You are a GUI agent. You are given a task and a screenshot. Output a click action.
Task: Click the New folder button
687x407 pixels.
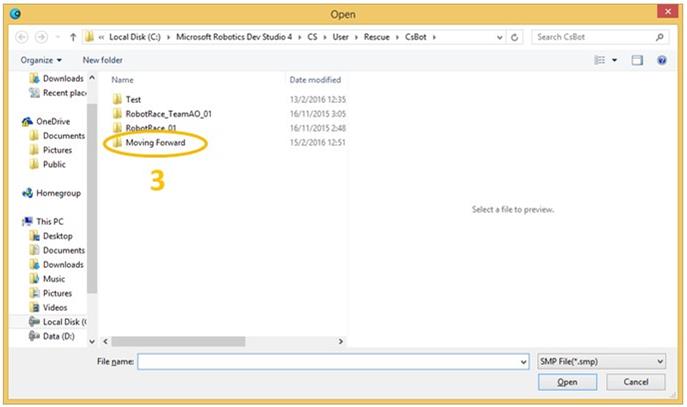103,60
